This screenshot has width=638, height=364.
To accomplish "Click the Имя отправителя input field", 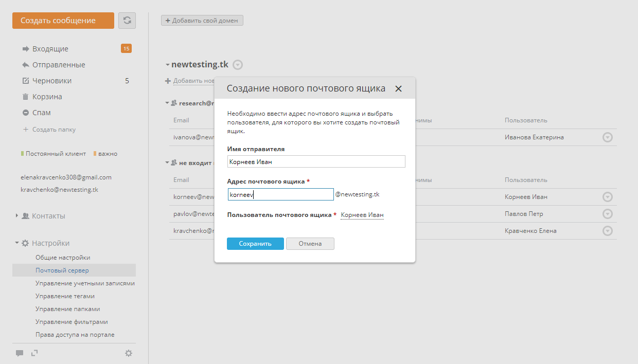I will coord(316,161).
